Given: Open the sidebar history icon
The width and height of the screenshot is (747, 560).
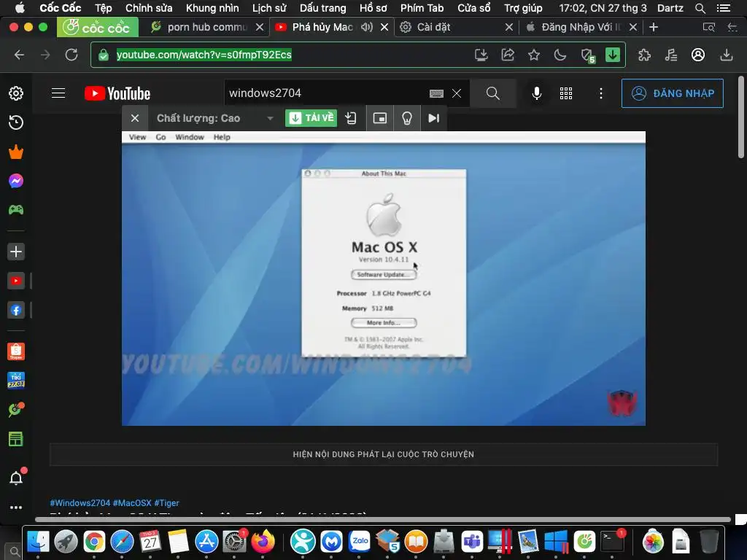Looking at the screenshot, I should [16, 122].
